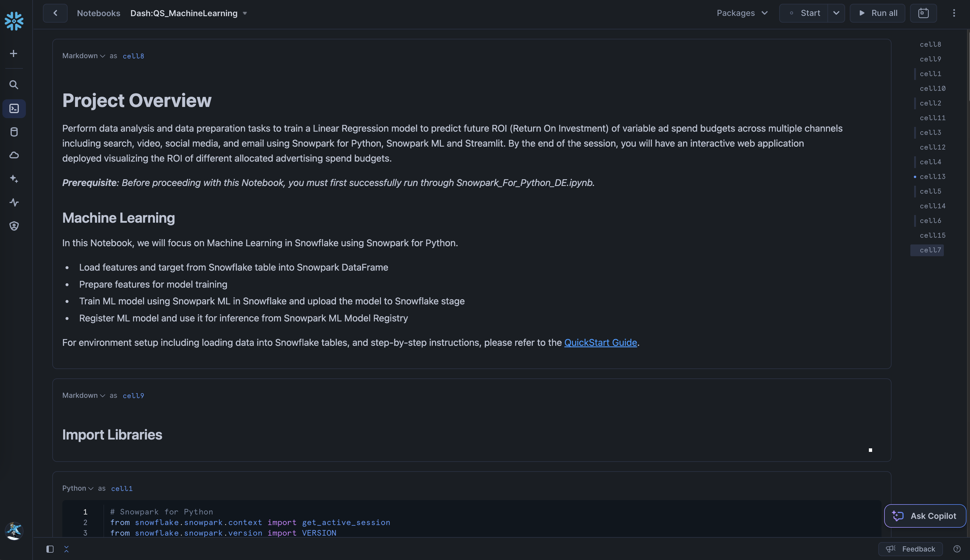Jump to cell15 in the outline
The width and height of the screenshot is (970, 560).
pyautogui.click(x=932, y=235)
